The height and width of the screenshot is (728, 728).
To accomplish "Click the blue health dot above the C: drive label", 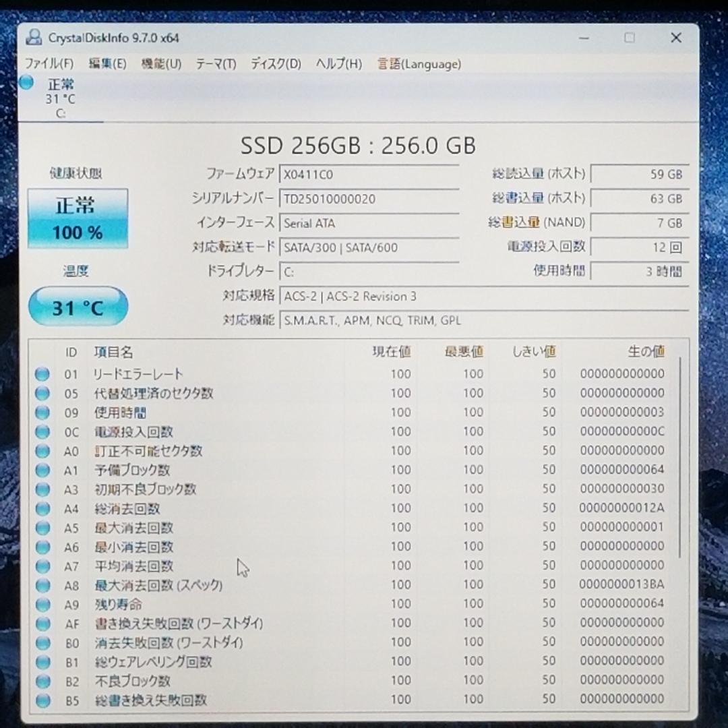I will tap(26, 82).
